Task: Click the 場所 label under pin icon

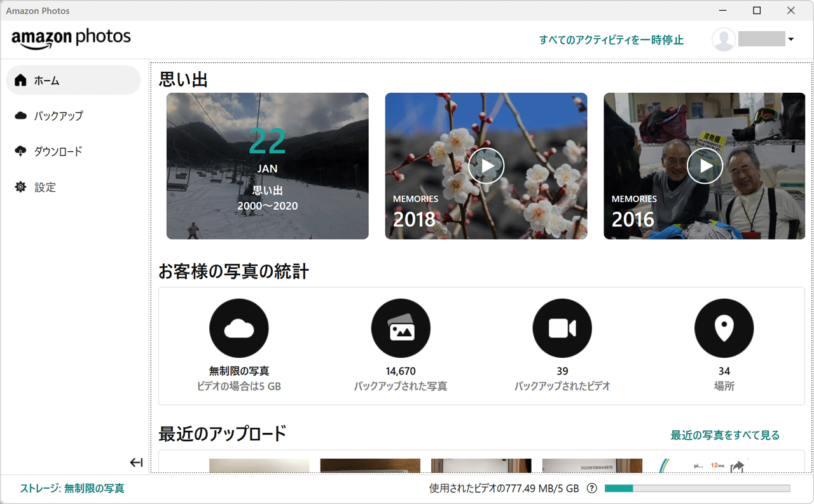Action: (724, 386)
